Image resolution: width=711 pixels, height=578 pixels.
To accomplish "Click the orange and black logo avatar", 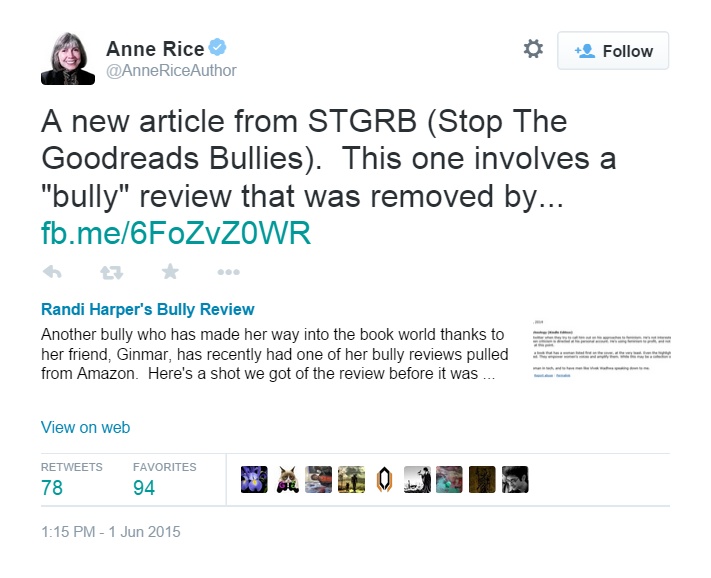I will click(385, 480).
